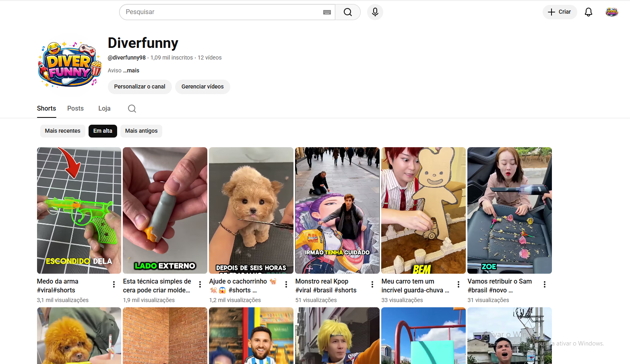Open options menu for Vamos retribuir o Sam
Screen dimensions: 630x364
pyautogui.click(x=545, y=284)
